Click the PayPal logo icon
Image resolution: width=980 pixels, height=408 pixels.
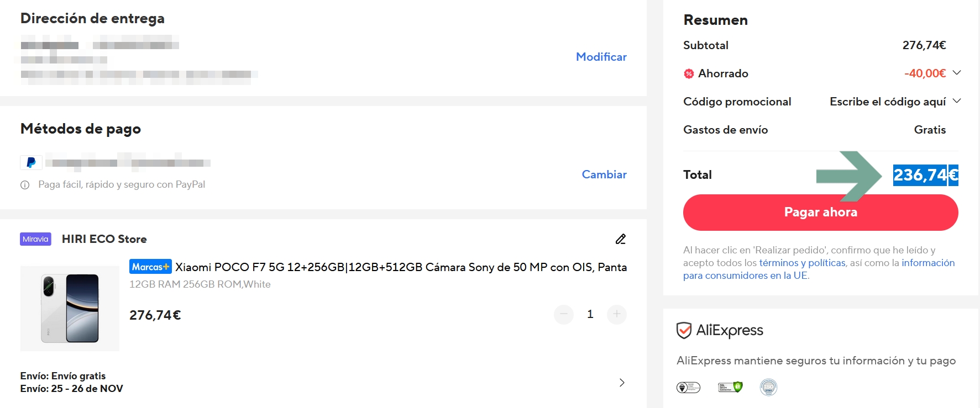[x=31, y=162]
